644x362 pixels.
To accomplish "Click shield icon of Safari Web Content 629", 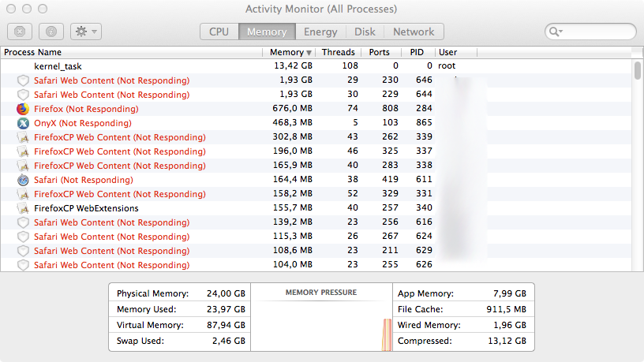I will pyautogui.click(x=23, y=251).
